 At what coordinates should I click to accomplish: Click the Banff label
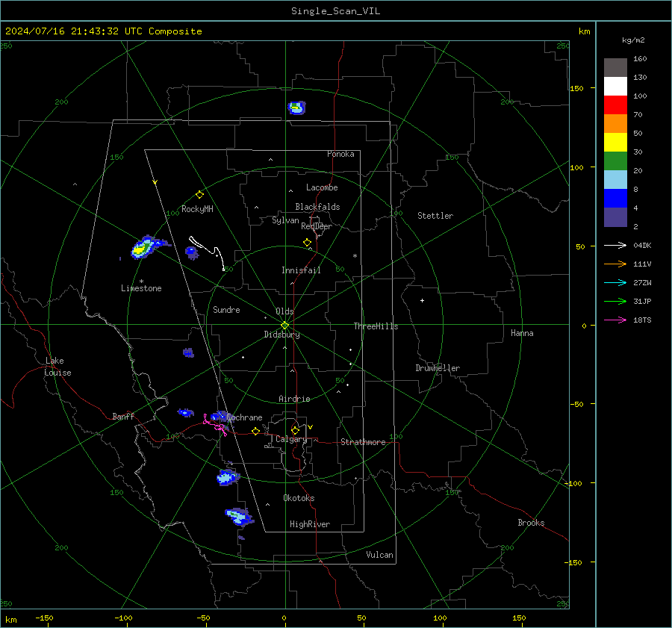(x=123, y=417)
